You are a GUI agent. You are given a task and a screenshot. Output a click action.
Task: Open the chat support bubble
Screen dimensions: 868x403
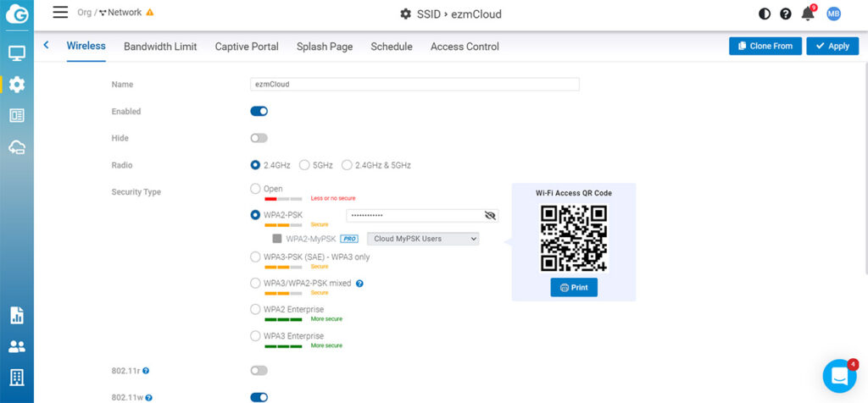point(839,376)
